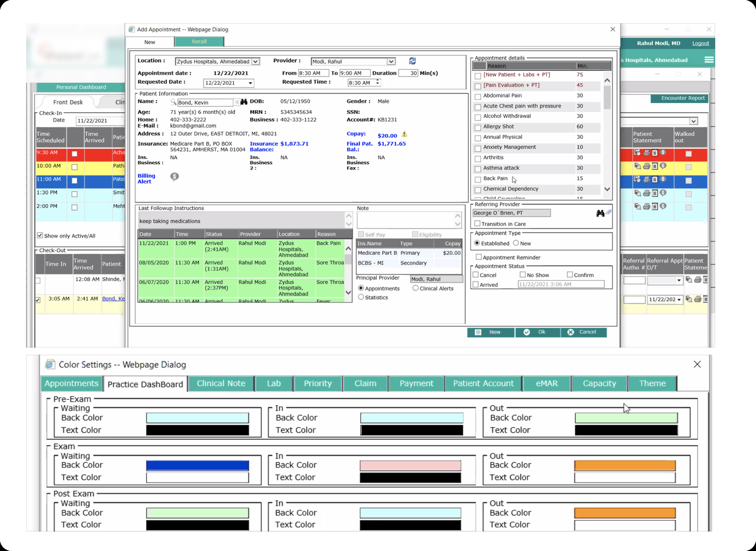
Task: Check the Back Pain reason checkbox
Action: [x=478, y=179]
